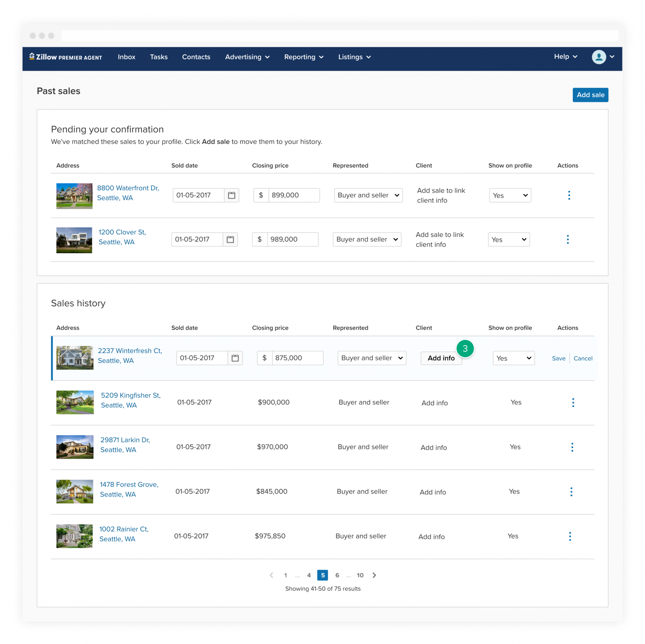Open actions menu for 8800 Waterfront Dr
The width and height of the screenshot is (645, 644).
point(569,195)
